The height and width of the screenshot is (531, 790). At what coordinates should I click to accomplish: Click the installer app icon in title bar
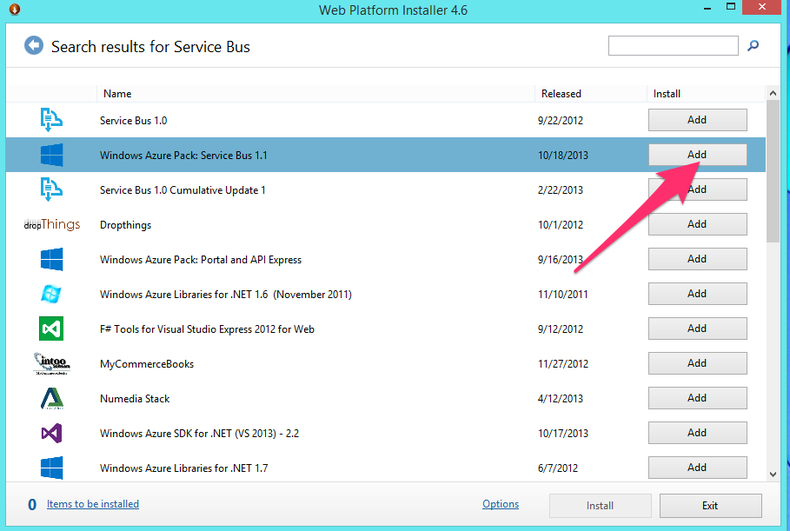pyautogui.click(x=15, y=9)
